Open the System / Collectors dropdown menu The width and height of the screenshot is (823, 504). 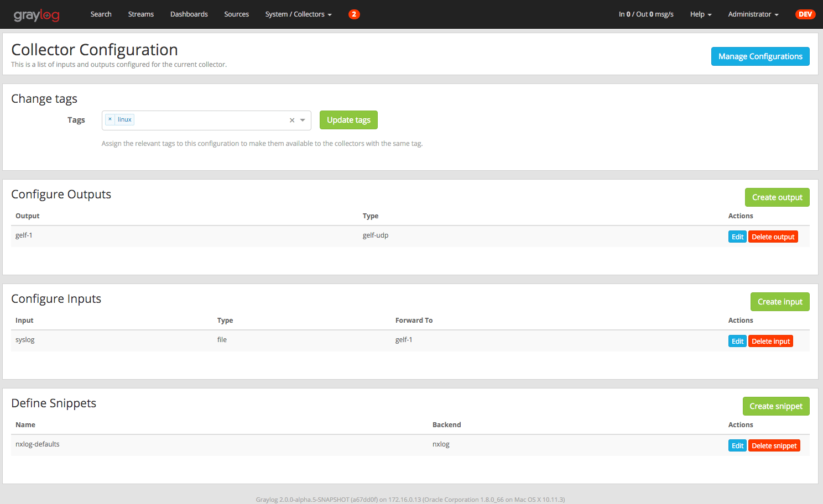coord(298,14)
